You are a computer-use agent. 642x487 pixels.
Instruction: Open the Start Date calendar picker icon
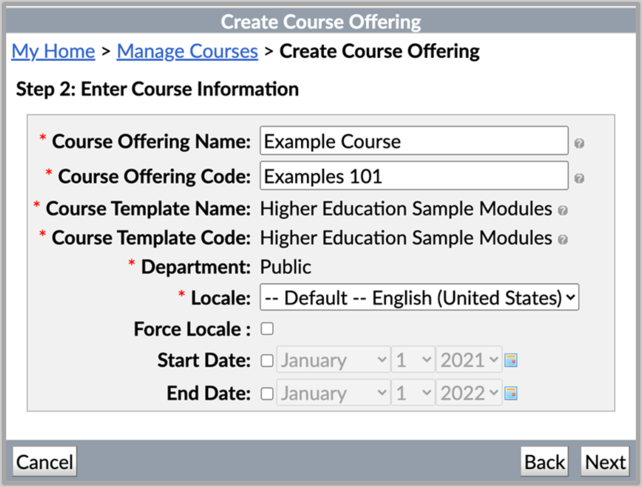coord(511,360)
